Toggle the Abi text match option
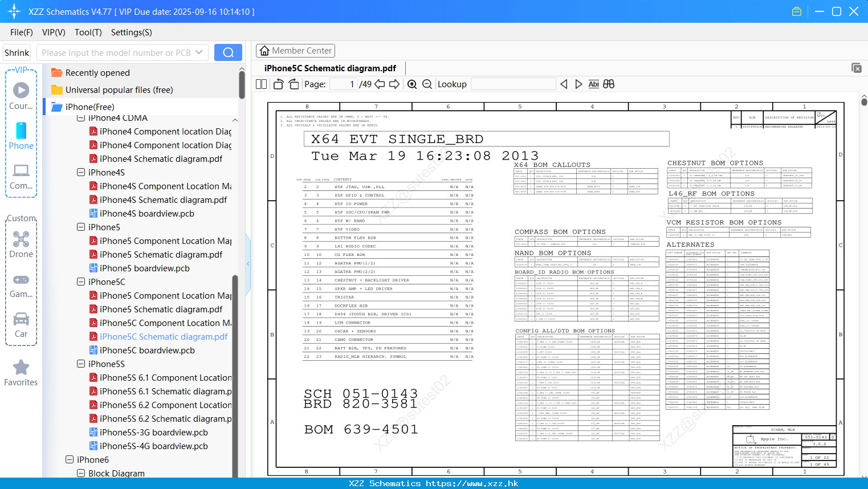 tap(593, 84)
